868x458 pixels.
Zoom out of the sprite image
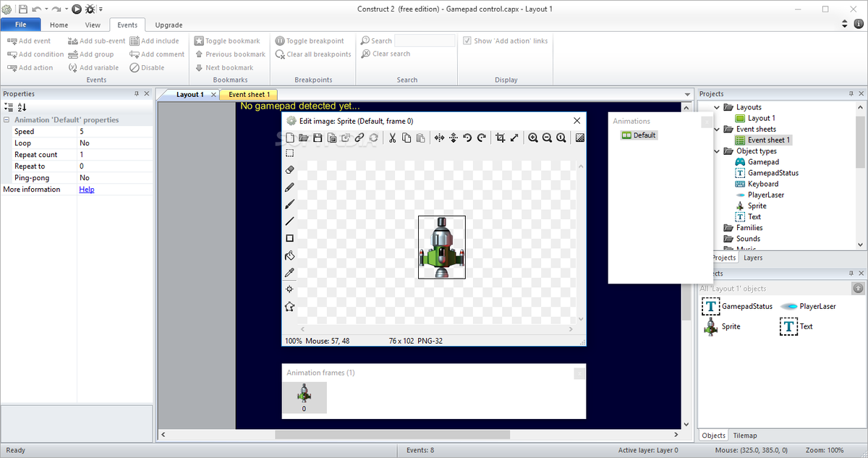click(x=547, y=137)
